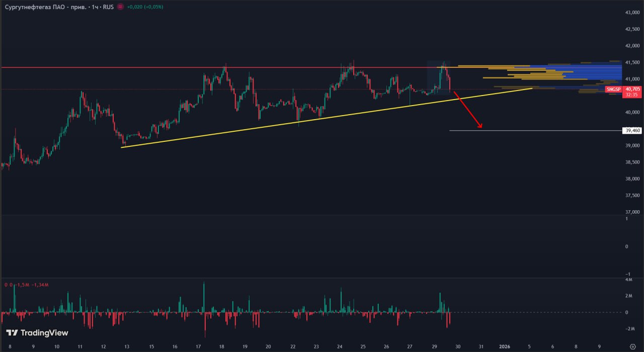The height and width of the screenshot is (352, 644).
Task: Click the tallest green volume bar
Action: tap(204, 297)
